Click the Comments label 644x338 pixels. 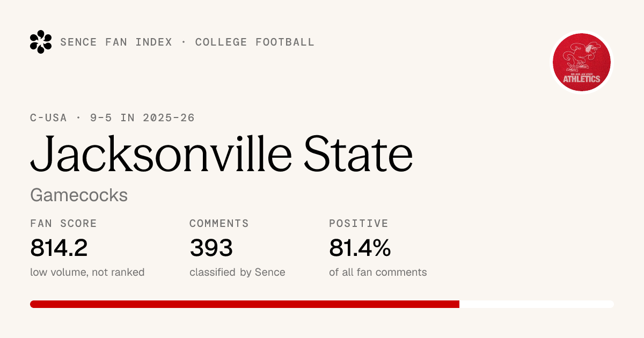click(219, 223)
